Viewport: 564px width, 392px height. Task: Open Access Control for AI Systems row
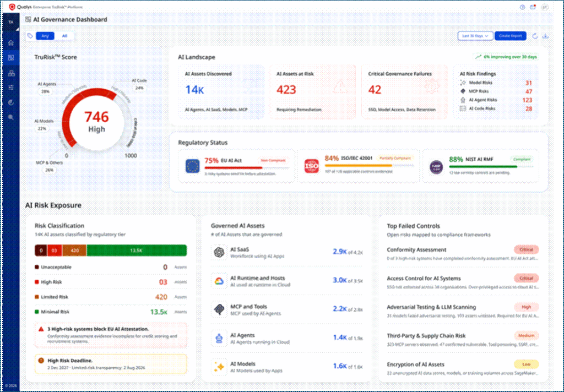(463, 282)
